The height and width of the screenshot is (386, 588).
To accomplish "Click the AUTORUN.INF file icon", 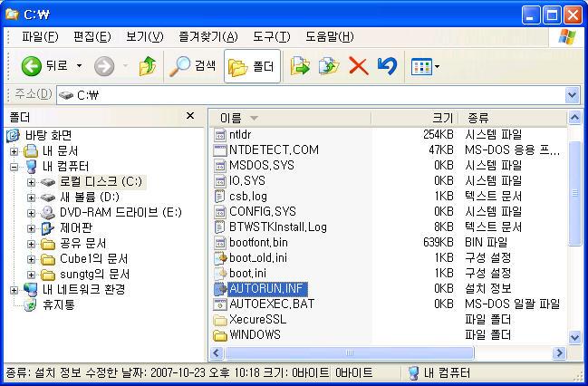I will (220, 288).
